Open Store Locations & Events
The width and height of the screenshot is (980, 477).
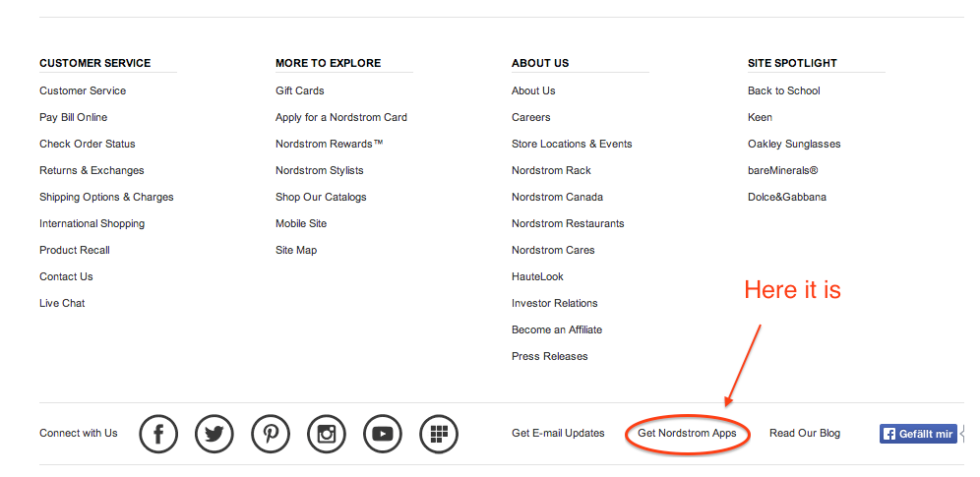(x=572, y=144)
